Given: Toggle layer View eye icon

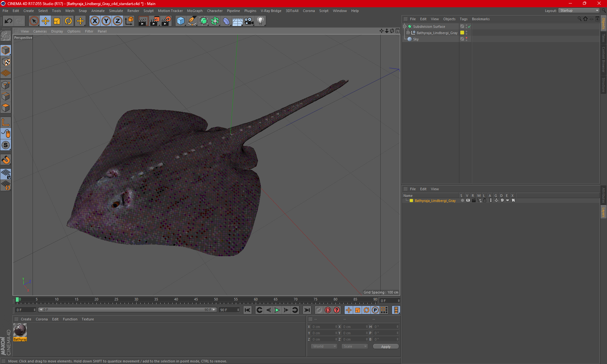Looking at the screenshot, I should (x=468, y=200).
